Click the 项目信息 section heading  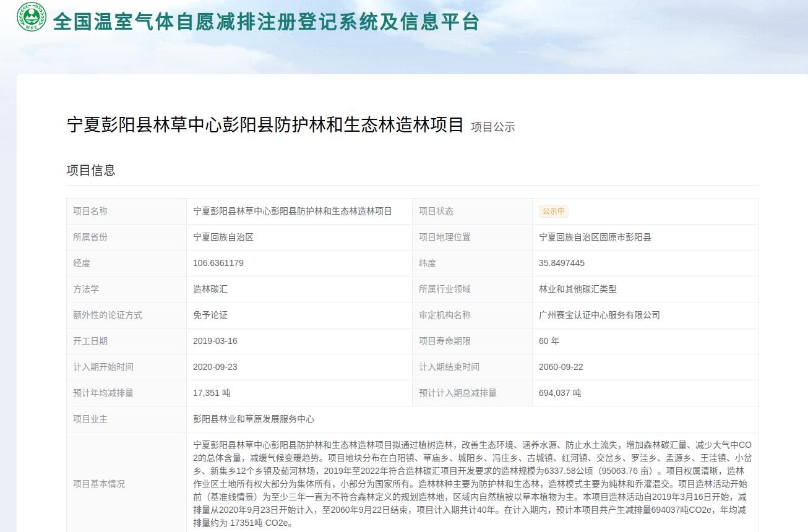coord(91,171)
